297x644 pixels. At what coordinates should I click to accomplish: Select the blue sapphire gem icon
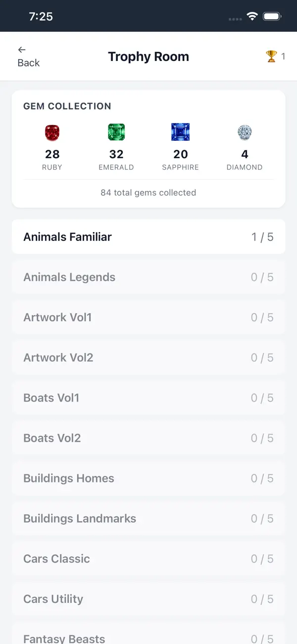[181, 132]
